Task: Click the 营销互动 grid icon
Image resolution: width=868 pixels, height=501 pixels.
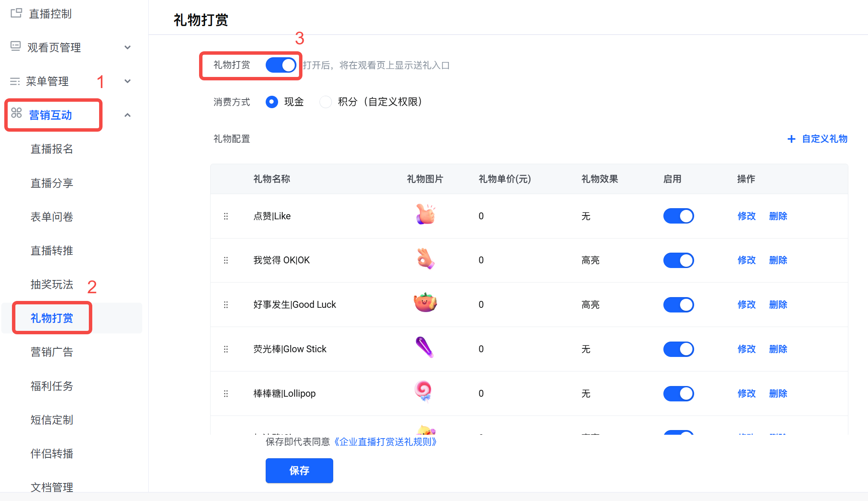Action: point(16,113)
